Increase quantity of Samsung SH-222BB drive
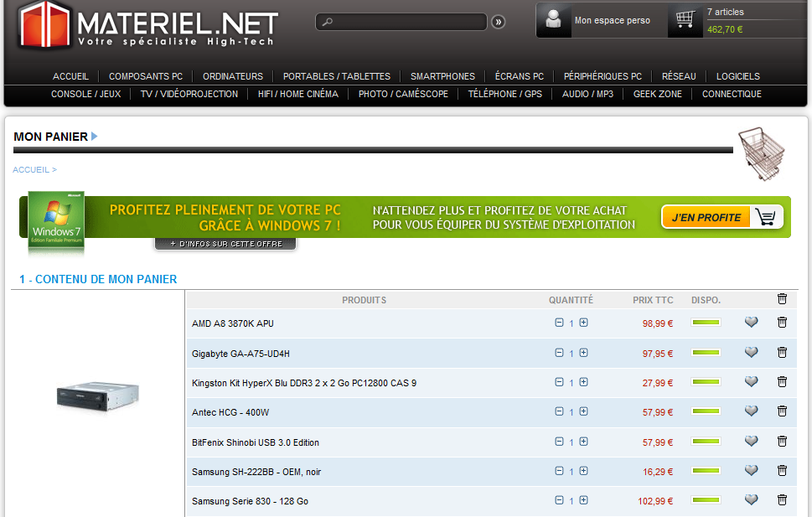The height and width of the screenshot is (517, 812). (583, 471)
